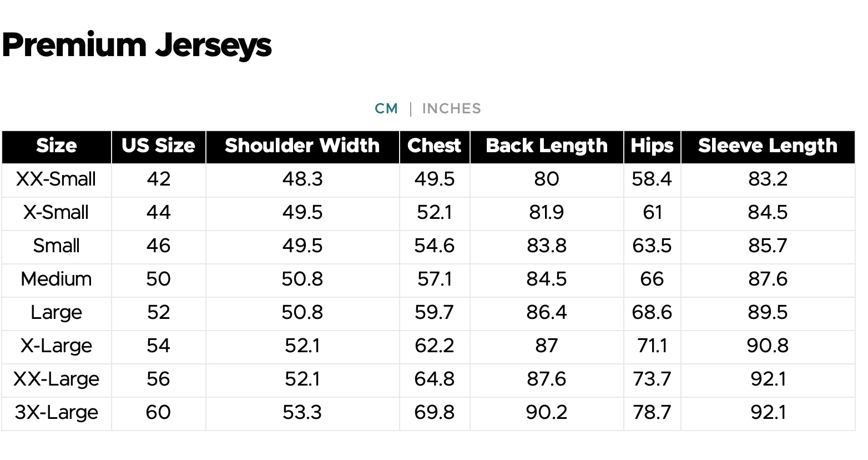
Task: Click the Back Length column header
Action: pyautogui.click(x=546, y=146)
